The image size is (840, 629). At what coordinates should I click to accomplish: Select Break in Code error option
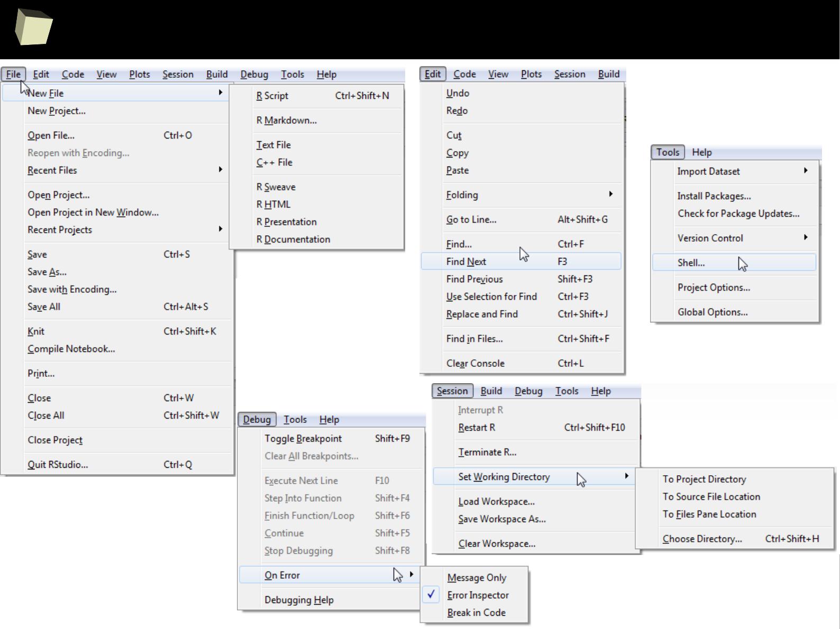476,613
